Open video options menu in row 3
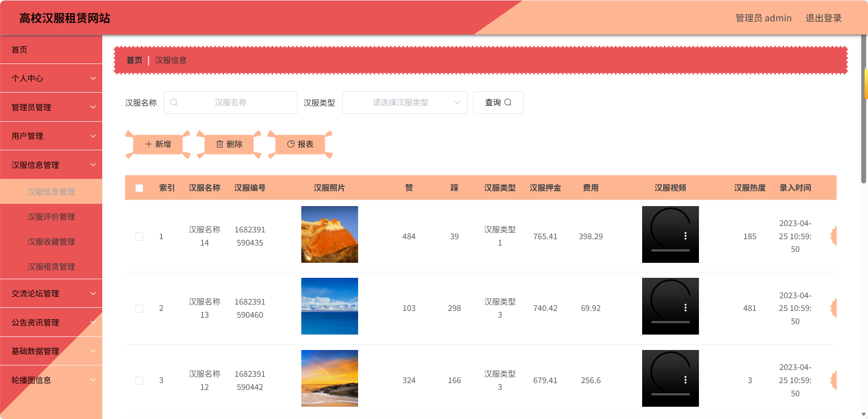Viewport: 868px width, 419px height. coord(685,380)
